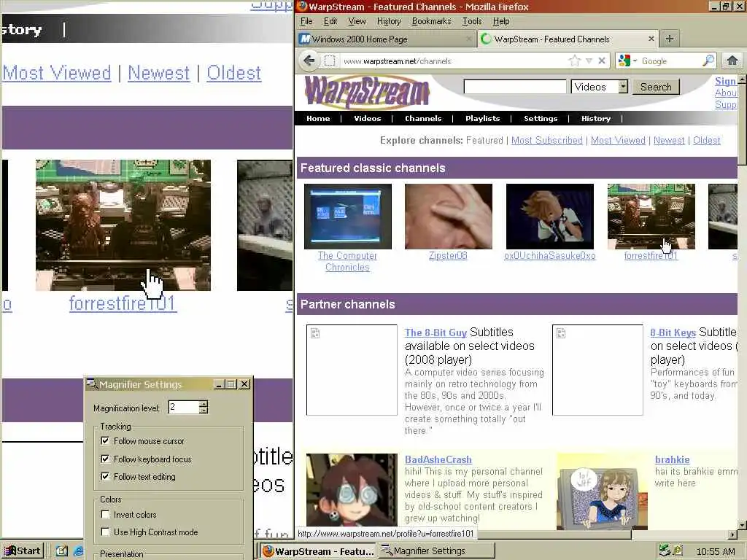Click horizontal scrollbar right arrow in Firefox
Image resolution: width=747 pixels, height=560 pixels.
[x=732, y=534]
